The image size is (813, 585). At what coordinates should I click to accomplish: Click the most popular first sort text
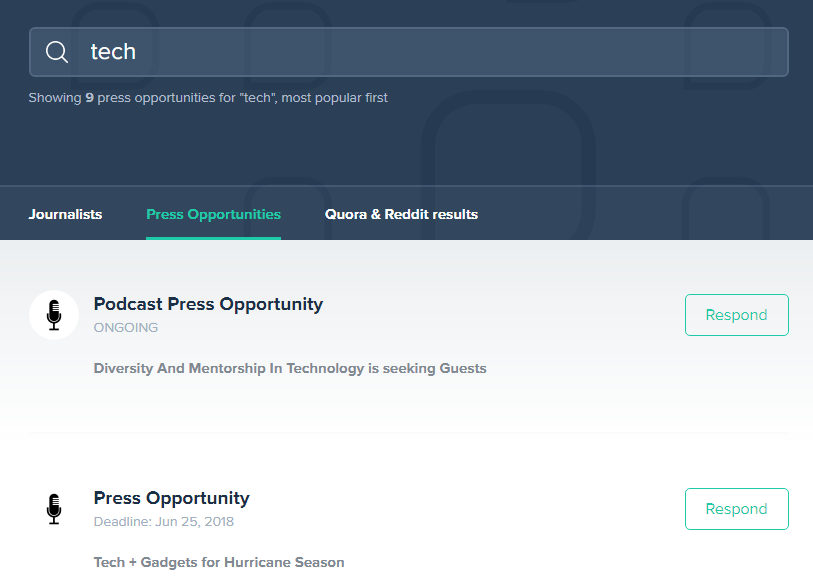[x=334, y=98]
